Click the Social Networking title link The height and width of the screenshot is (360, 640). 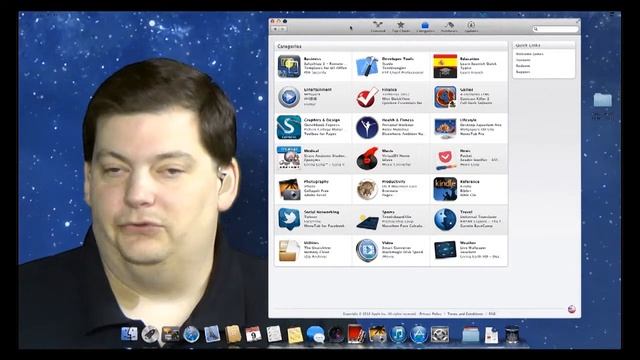321,212
